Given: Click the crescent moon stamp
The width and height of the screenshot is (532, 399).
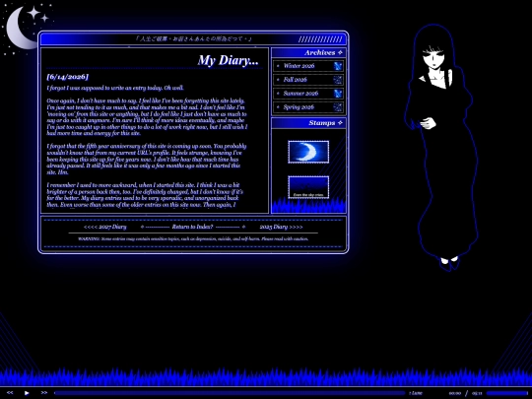Looking at the screenshot, I should click(308, 152).
